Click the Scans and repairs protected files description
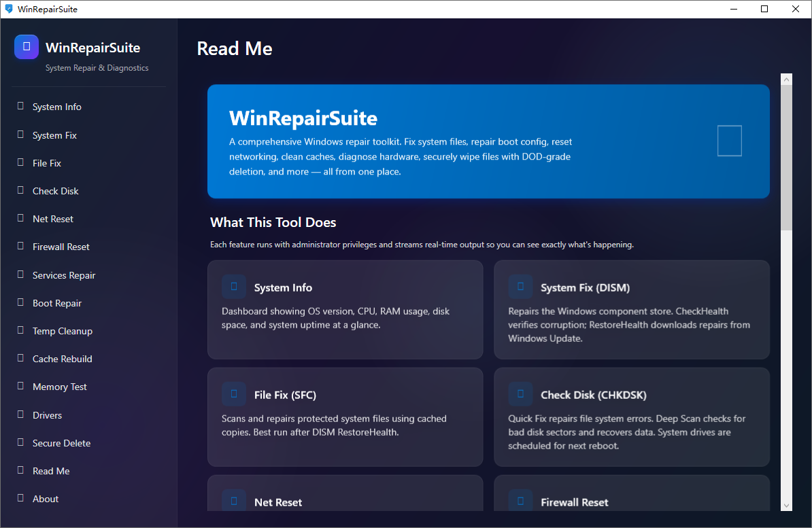The width and height of the screenshot is (812, 528). click(x=334, y=425)
